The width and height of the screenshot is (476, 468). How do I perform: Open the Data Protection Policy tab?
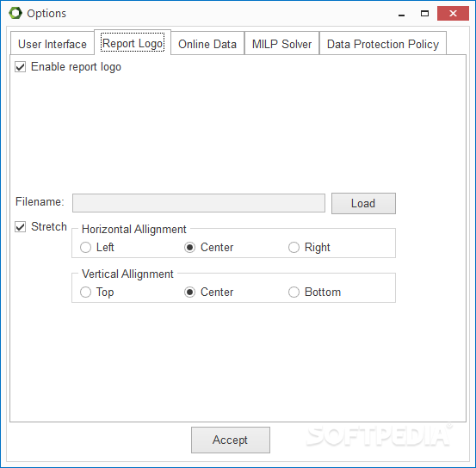click(x=383, y=44)
